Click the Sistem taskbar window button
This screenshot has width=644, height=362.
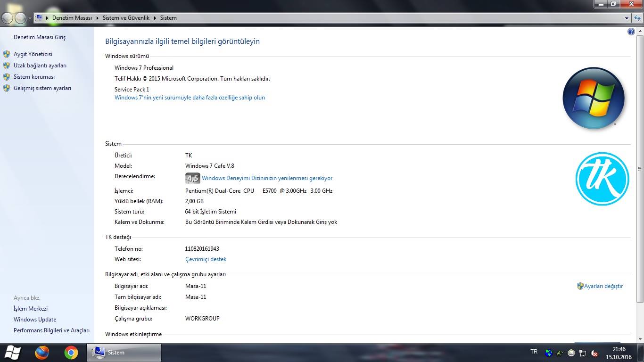pyautogui.click(x=124, y=353)
